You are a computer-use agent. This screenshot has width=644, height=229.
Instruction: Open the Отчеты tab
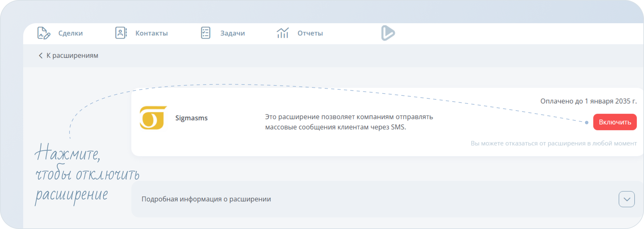click(x=310, y=33)
